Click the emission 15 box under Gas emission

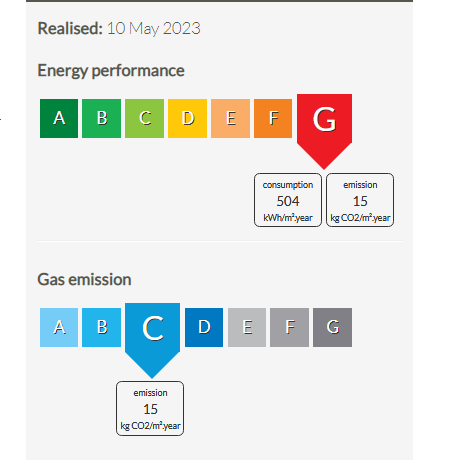click(x=150, y=408)
